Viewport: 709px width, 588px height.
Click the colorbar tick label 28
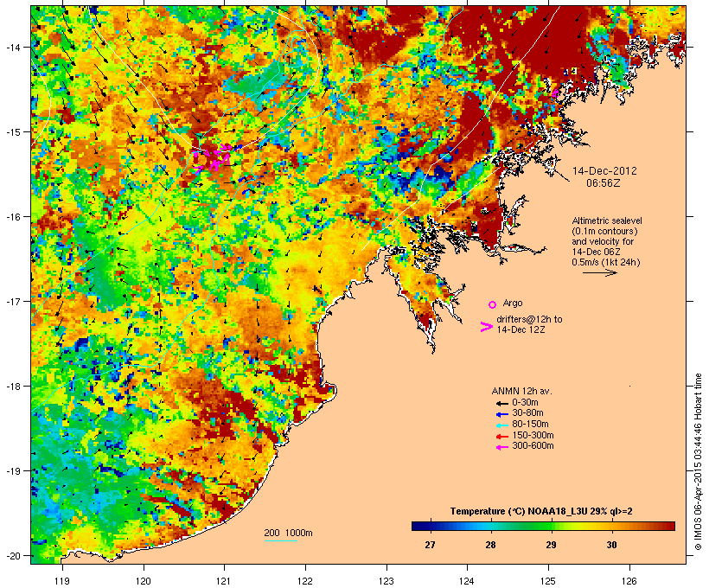click(490, 545)
